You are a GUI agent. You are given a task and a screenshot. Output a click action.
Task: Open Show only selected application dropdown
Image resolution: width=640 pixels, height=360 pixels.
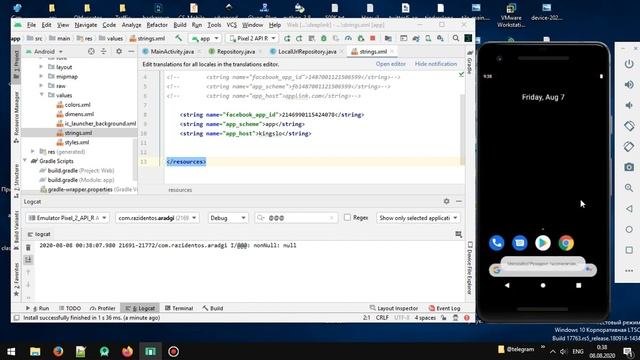[418, 218]
